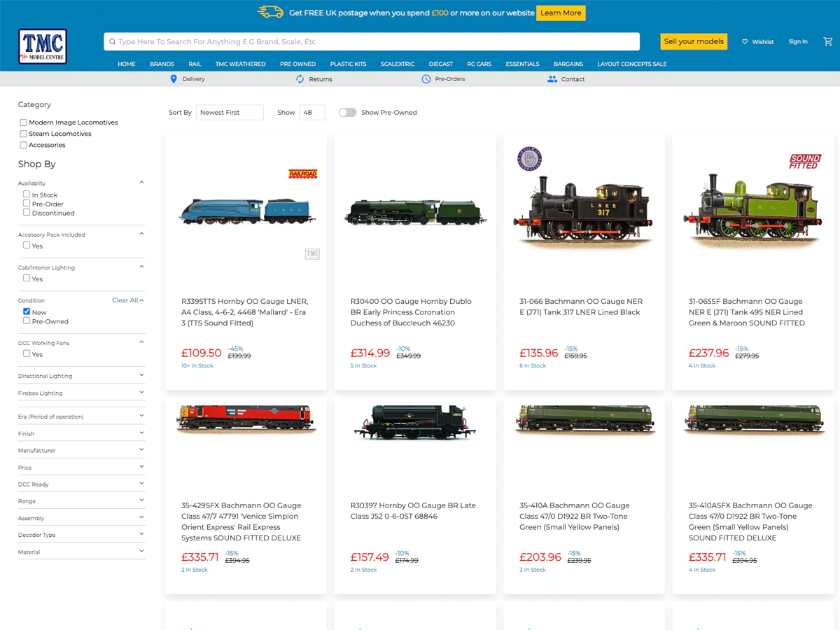Image resolution: width=840 pixels, height=630 pixels.
Task: Click the Sound Fitted badge on NER 495
Action: (x=805, y=162)
